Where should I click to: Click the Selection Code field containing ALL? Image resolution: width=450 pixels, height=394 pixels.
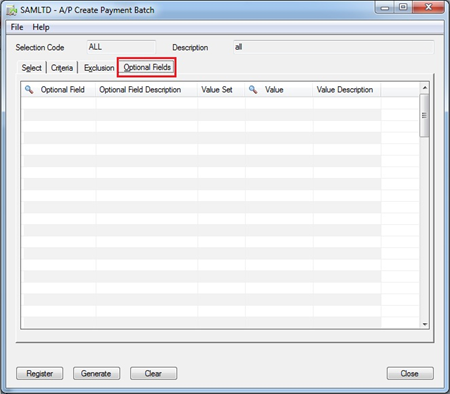[x=121, y=47]
